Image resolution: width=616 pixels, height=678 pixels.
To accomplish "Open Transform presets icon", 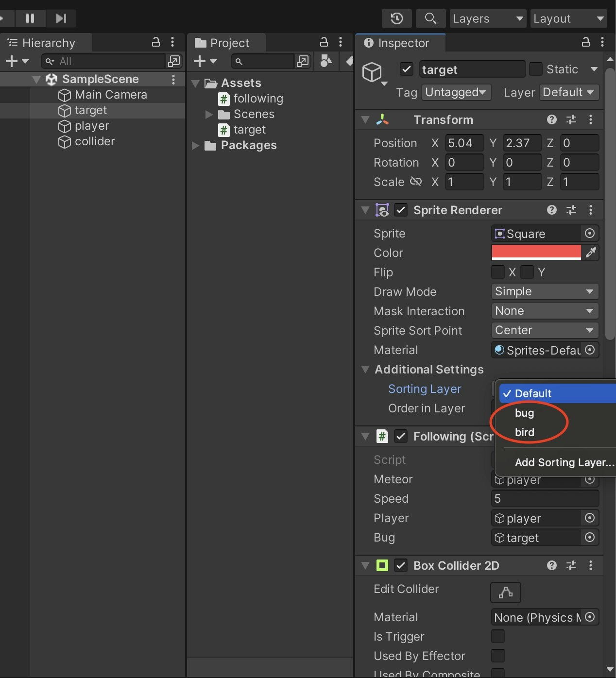I will pos(571,119).
